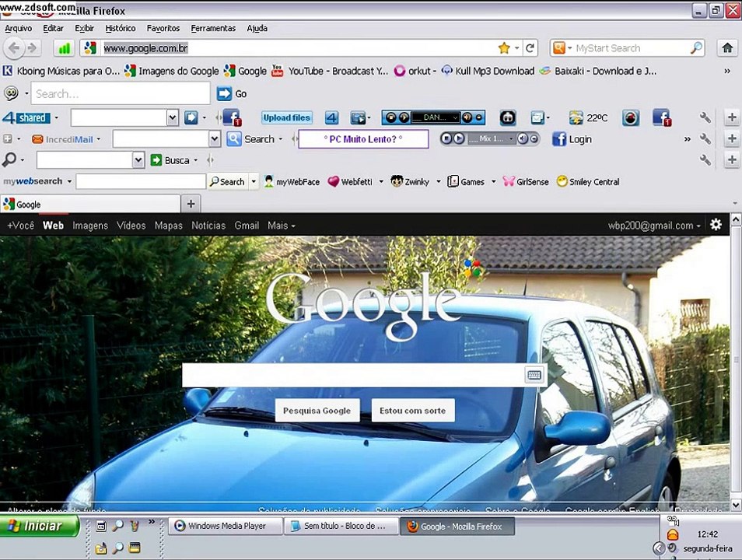742x560 pixels.
Task: Click the green Busca arrow button
Action: tap(156, 160)
